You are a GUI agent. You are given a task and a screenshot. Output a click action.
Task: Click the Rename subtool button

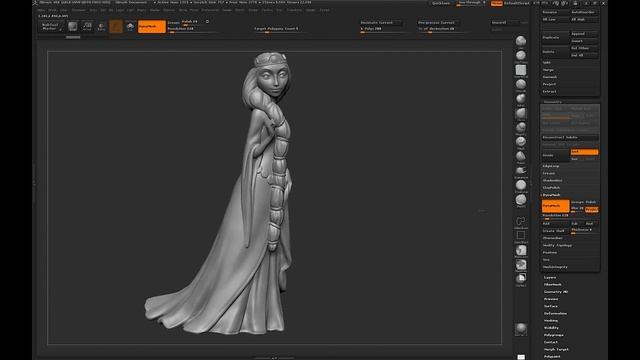pyautogui.click(x=556, y=12)
